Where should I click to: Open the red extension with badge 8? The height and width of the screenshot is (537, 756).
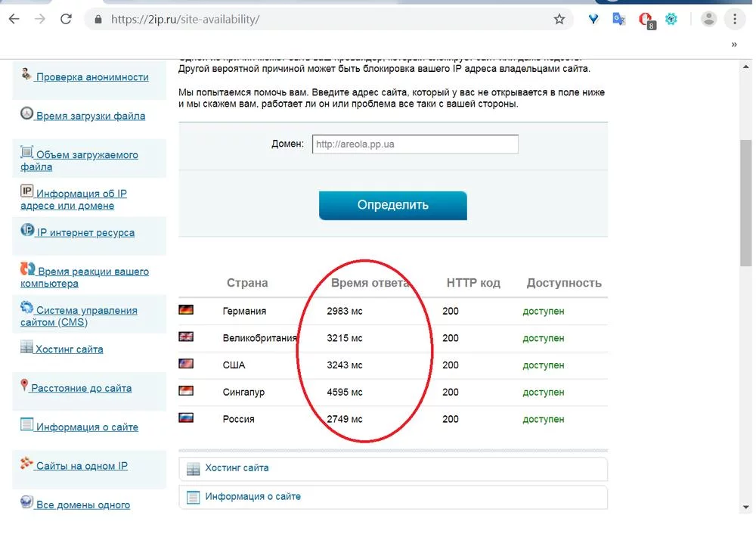646,20
